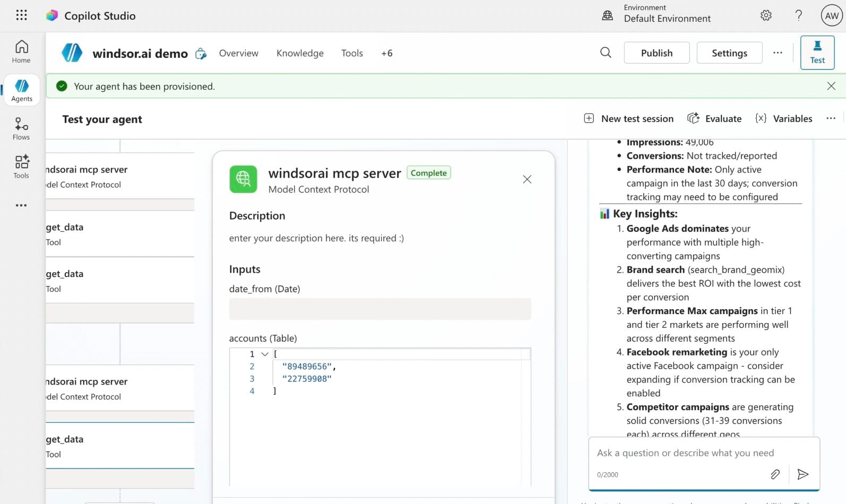Click the 0/2000 character counter
846x504 pixels.
coord(608,475)
